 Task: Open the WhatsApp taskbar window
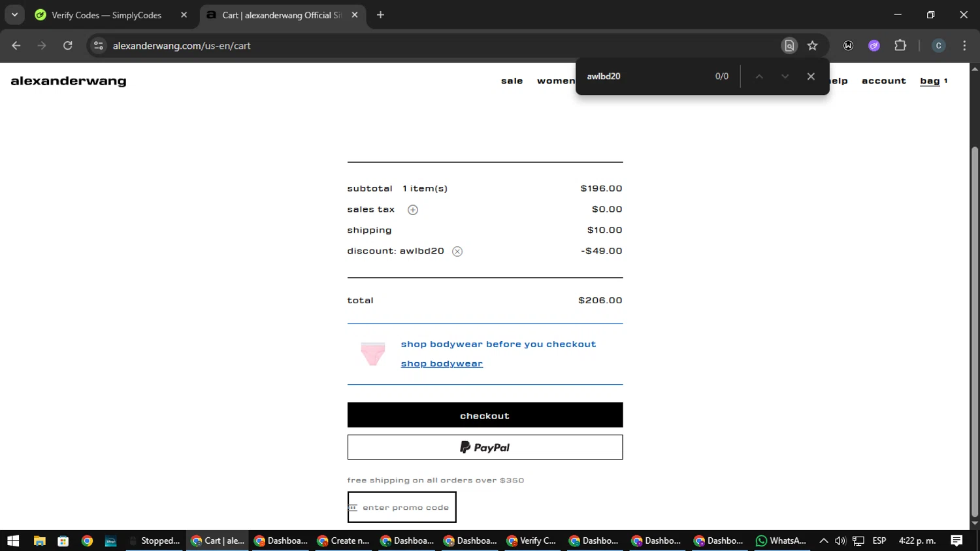pos(781,541)
